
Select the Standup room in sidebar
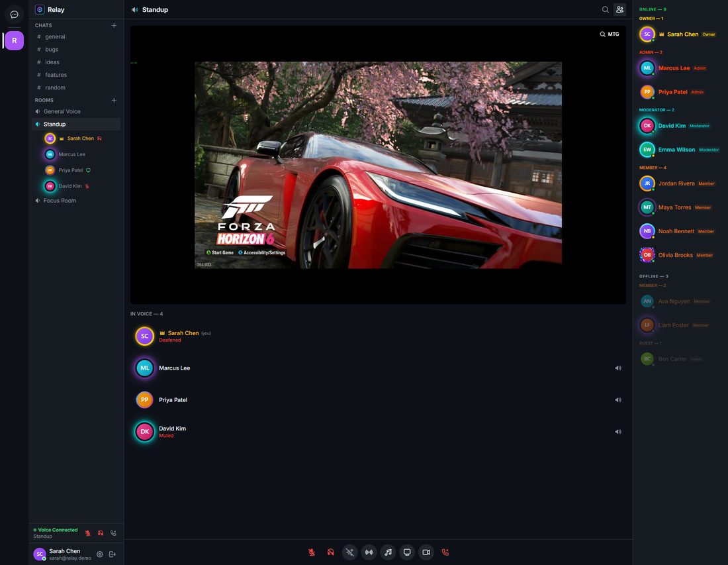[x=76, y=124]
